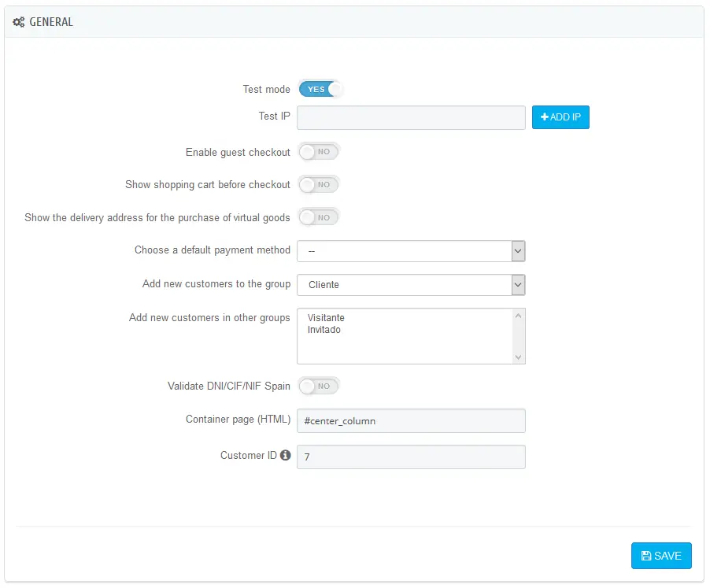The height and width of the screenshot is (588, 710).
Task: Click the info icon next to Customer ID
Action: point(286,455)
